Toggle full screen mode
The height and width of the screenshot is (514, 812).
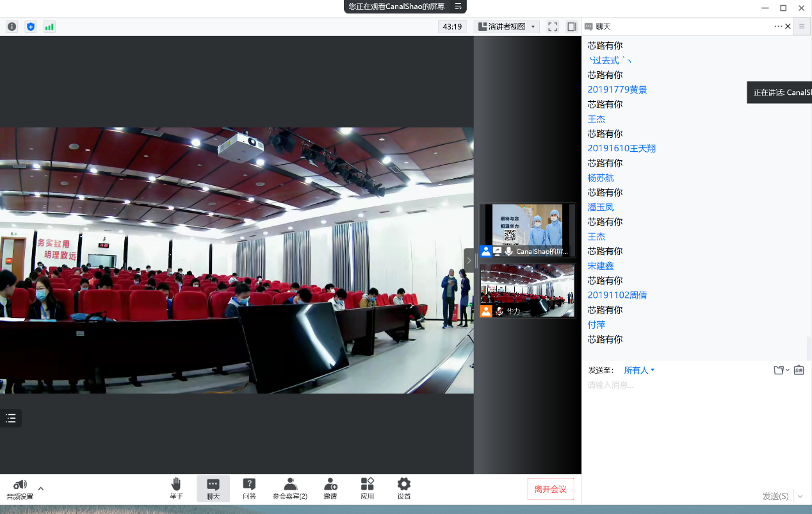[x=553, y=26]
